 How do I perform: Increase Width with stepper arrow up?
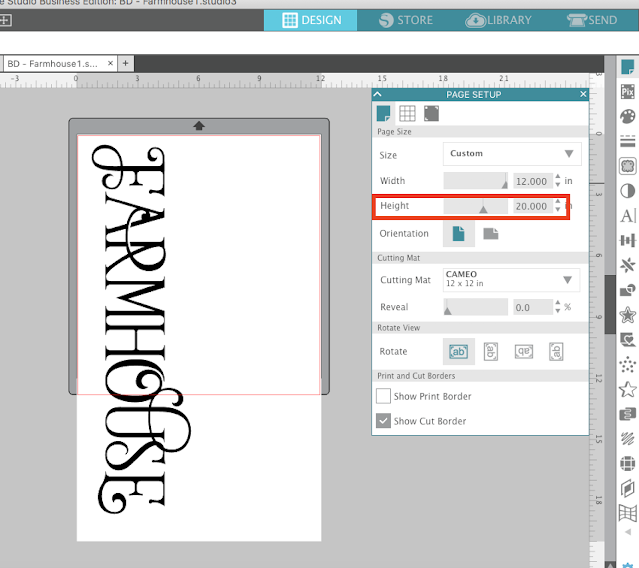557,177
